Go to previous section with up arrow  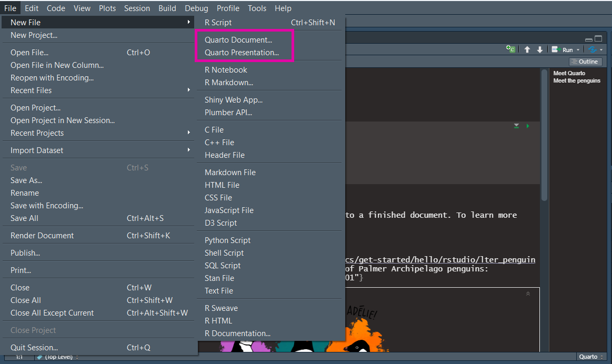click(527, 49)
